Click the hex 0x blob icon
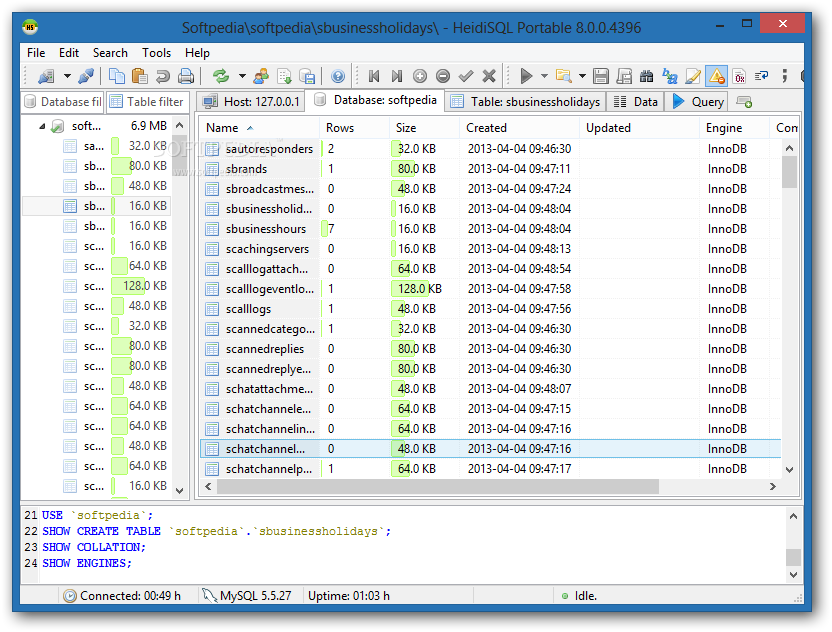832x632 pixels. click(x=740, y=76)
